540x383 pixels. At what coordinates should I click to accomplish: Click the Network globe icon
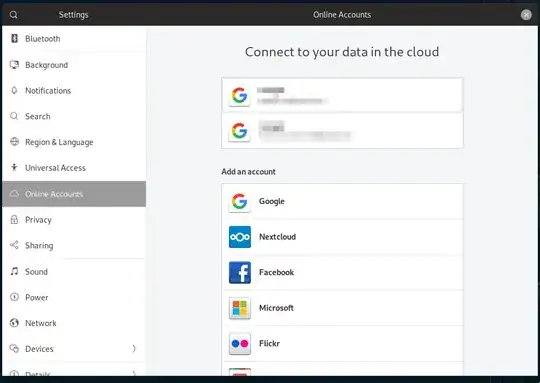pos(14,323)
